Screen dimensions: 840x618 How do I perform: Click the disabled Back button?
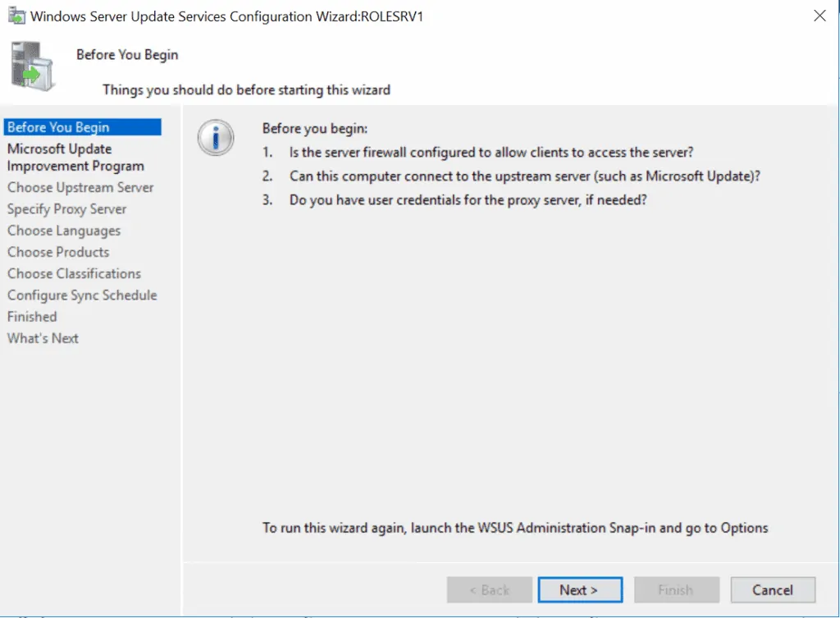pos(489,589)
